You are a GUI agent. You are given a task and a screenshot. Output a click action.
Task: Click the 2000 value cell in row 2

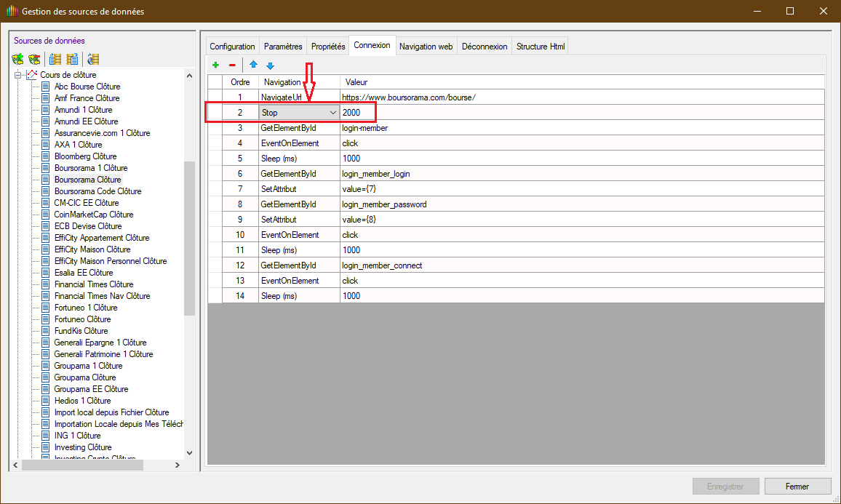pyautogui.click(x=356, y=113)
